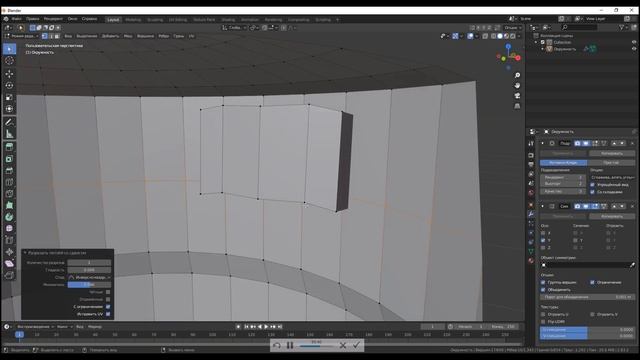Click the 'Множитель' slider in operator panel
This screenshot has width=640, height=360.
[89, 284]
